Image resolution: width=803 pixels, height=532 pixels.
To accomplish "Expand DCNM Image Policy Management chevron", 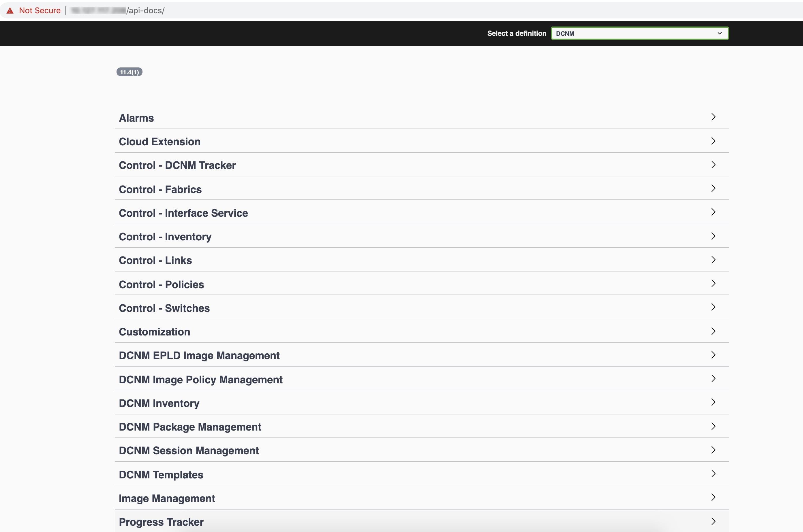I will click(x=713, y=379).
